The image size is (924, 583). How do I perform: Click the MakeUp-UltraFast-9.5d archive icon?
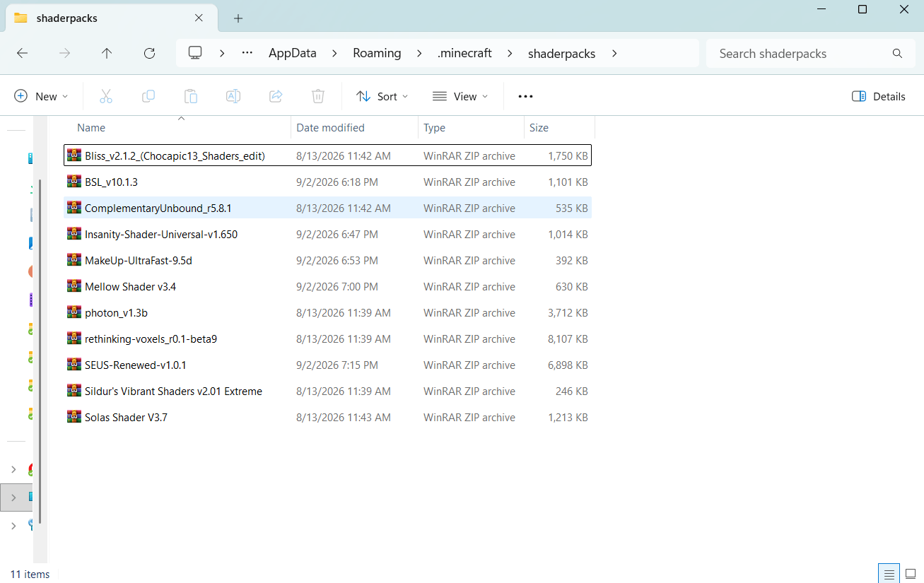[74, 260]
